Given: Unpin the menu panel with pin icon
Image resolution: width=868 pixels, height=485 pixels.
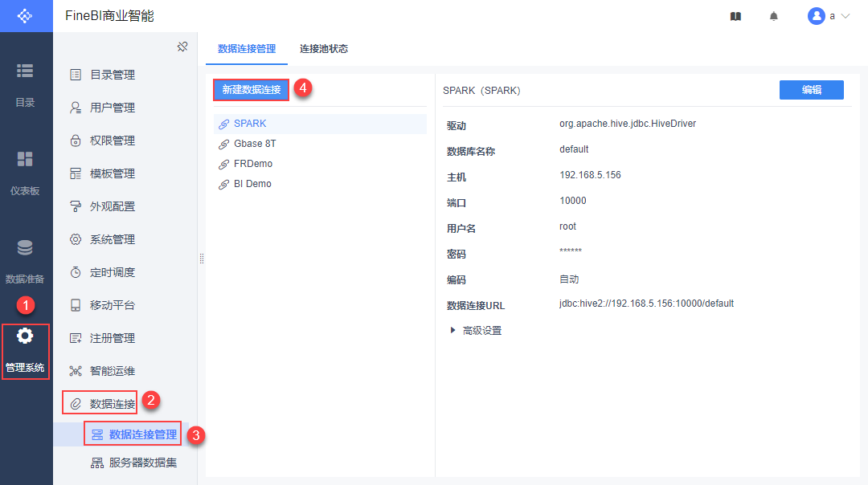Looking at the screenshot, I should pos(182,47).
